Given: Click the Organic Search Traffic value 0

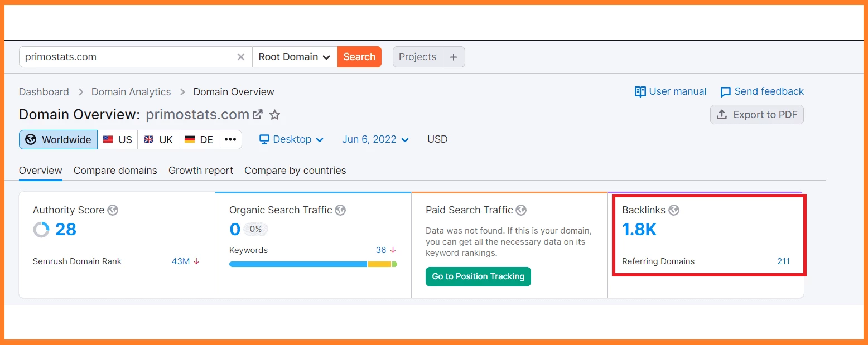Looking at the screenshot, I should [x=235, y=230].
